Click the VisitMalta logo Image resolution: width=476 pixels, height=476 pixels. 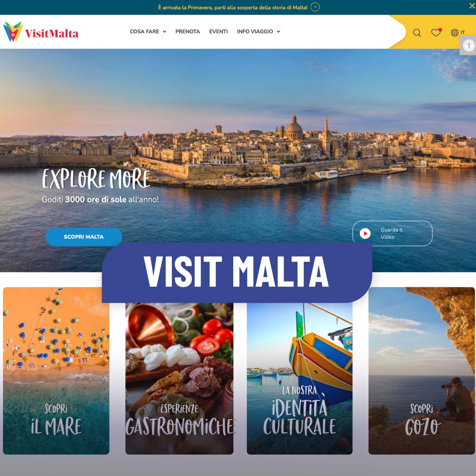pos(41,32)
